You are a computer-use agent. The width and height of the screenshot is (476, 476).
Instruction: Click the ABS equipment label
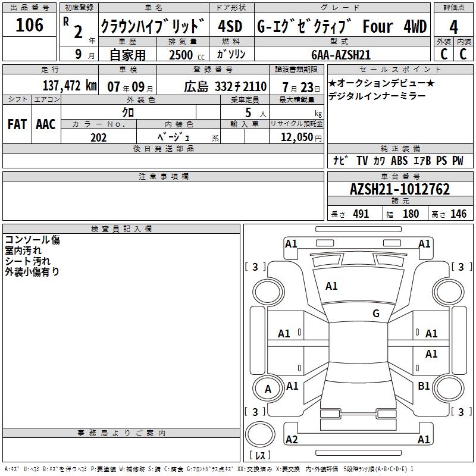[x=399, y=161]
